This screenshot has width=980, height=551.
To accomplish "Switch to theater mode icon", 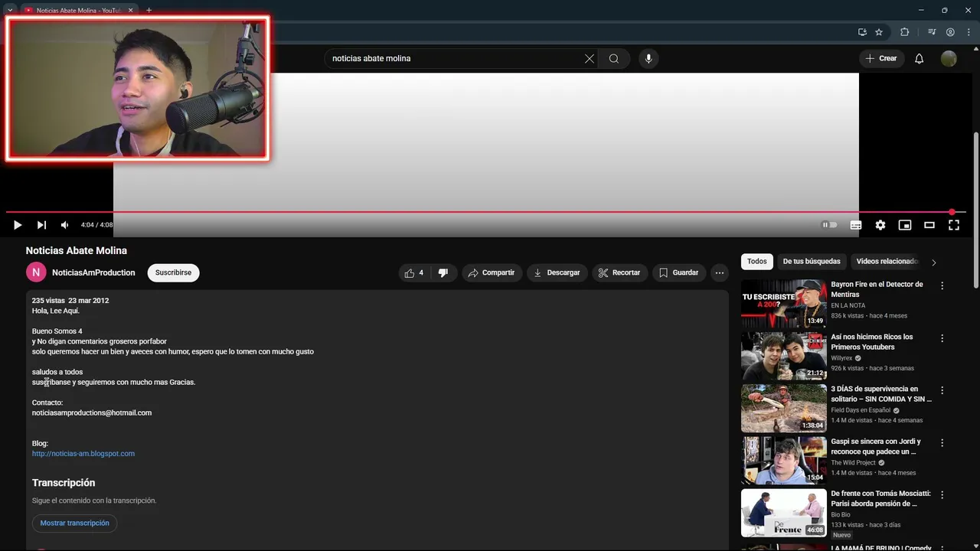I will click(929, 225).
